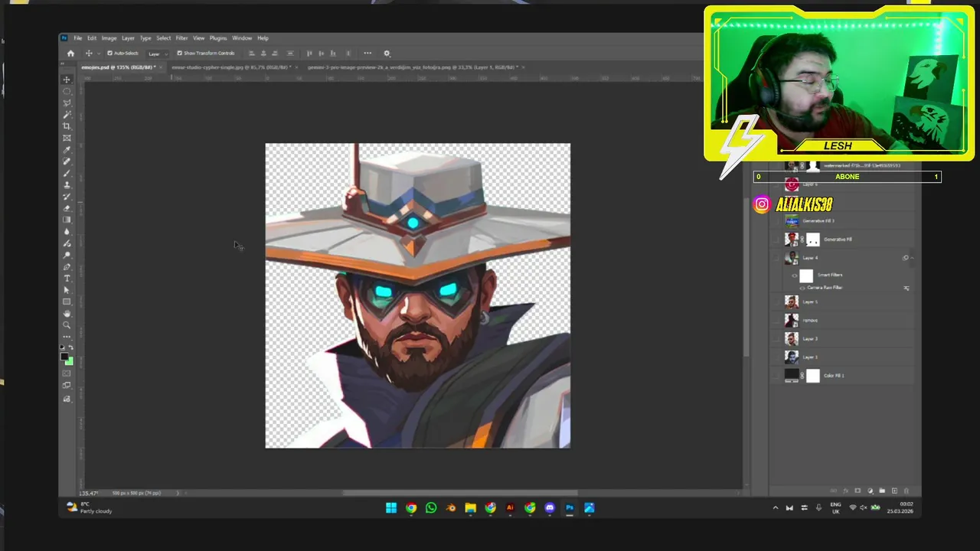Swap foreground and background colors

(71, 347)
